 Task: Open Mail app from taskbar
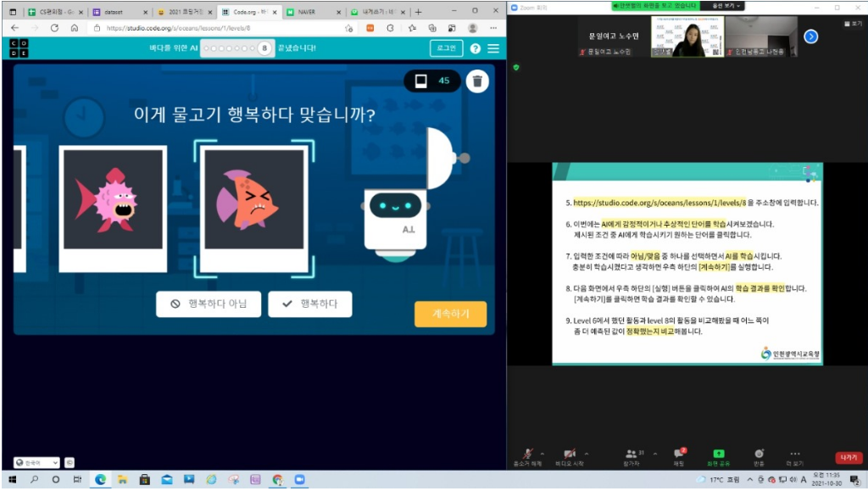(167, 479)
